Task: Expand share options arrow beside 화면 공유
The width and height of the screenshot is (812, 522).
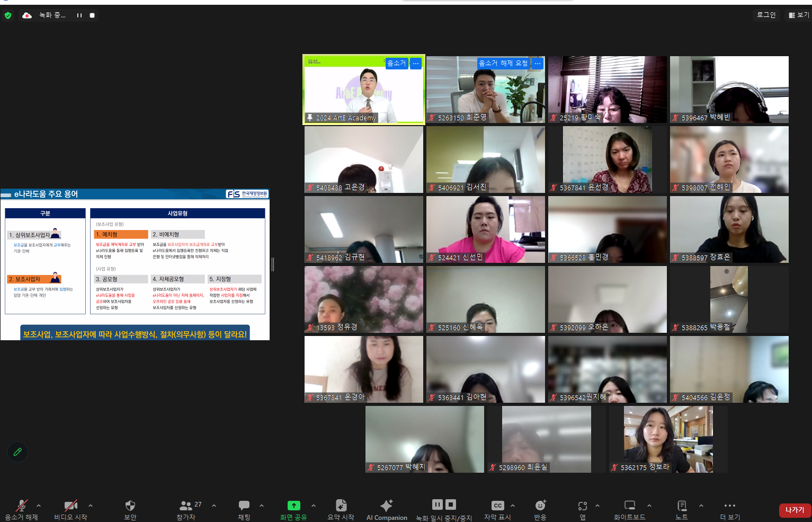Action: tap(314, 506)
